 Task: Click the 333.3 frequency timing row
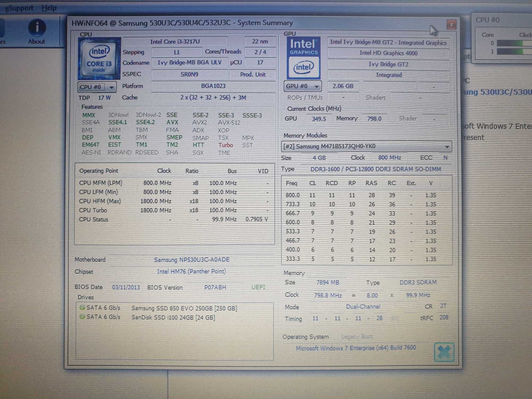pyautogui.click(x=361, y=259)
